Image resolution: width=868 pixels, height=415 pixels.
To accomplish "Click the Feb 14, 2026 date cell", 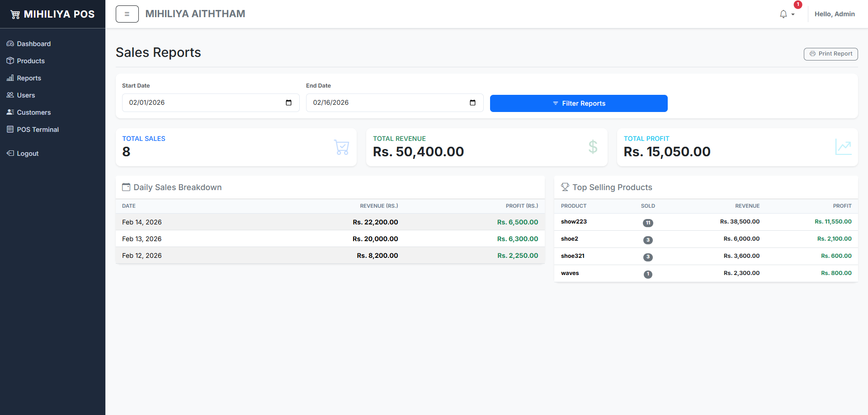I will pos(142,222).
